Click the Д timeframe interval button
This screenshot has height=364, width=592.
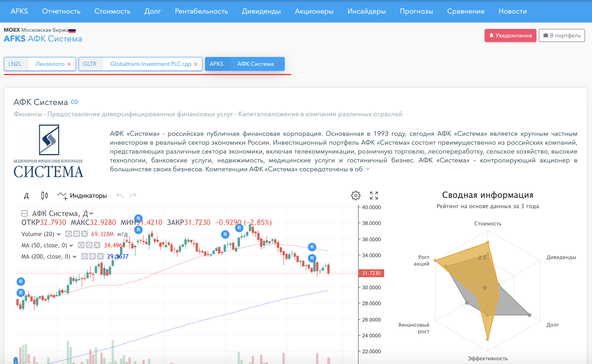(26, 196)
